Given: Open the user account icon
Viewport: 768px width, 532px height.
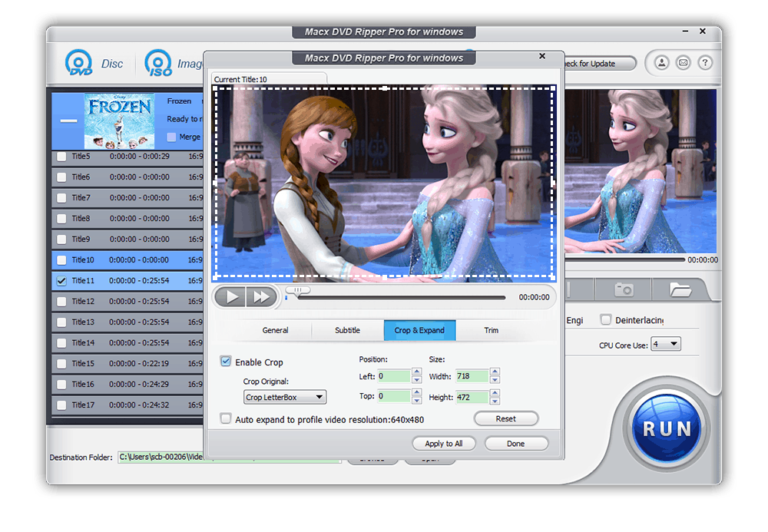Looking at the screenshot, I should pyautogui.click(x=661, y=63).
